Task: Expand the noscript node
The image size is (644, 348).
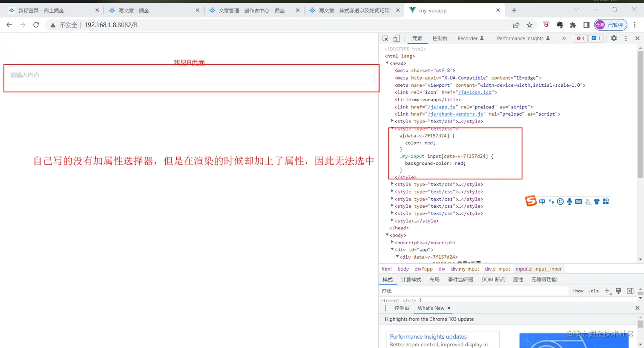Action: coord(392,242)
